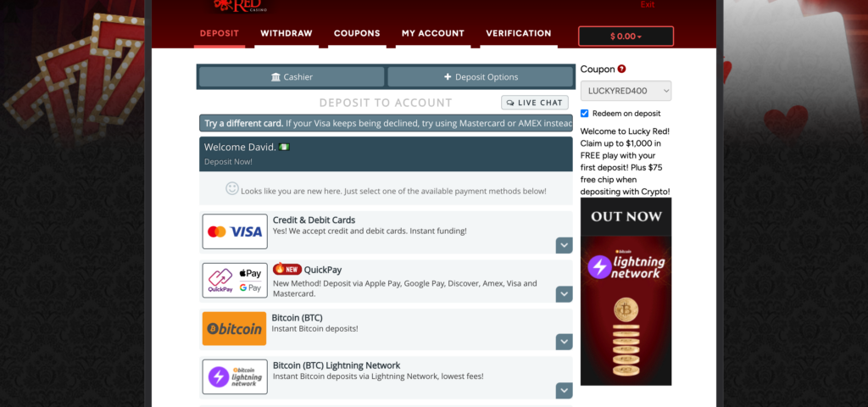Open the Coupons tab
868x407 pixels.
tap(357, 33)
